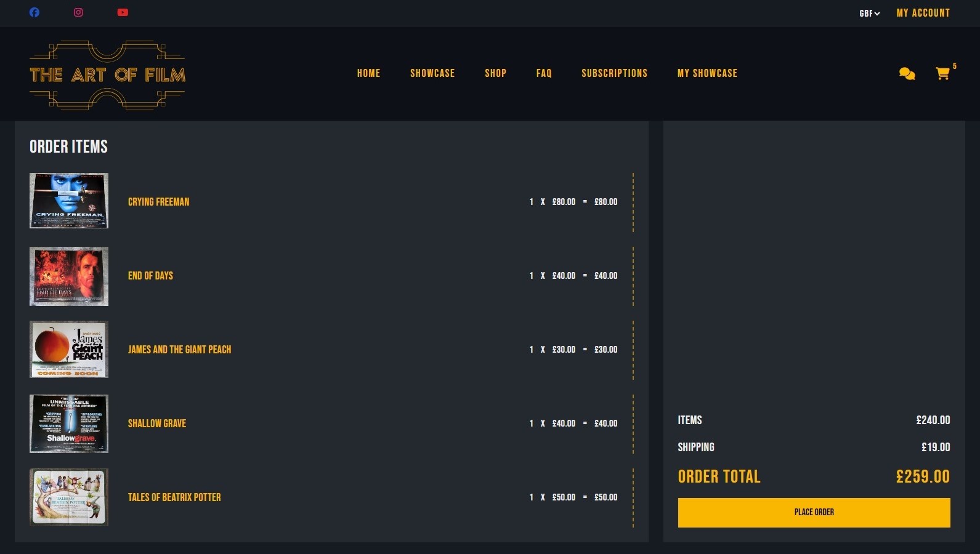Navigate to the Home menu item
Viewport: 980px width, 554px height.
368,73
